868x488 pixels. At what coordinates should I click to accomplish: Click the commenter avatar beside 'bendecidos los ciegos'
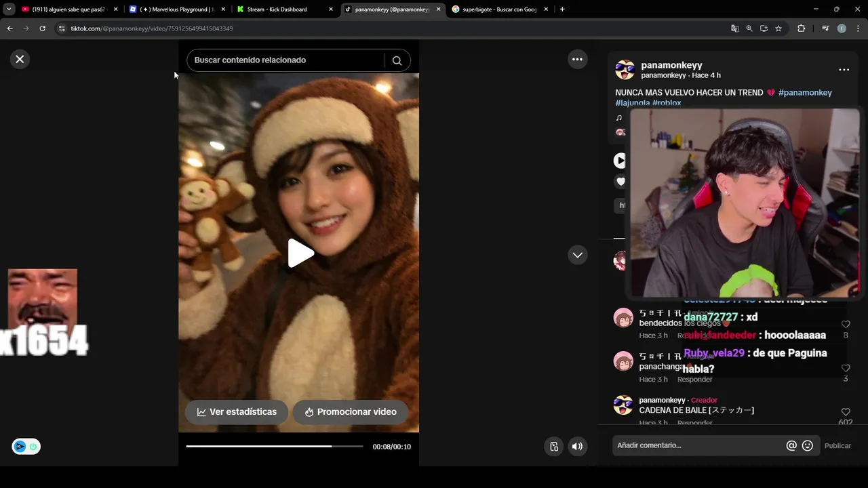623,318
